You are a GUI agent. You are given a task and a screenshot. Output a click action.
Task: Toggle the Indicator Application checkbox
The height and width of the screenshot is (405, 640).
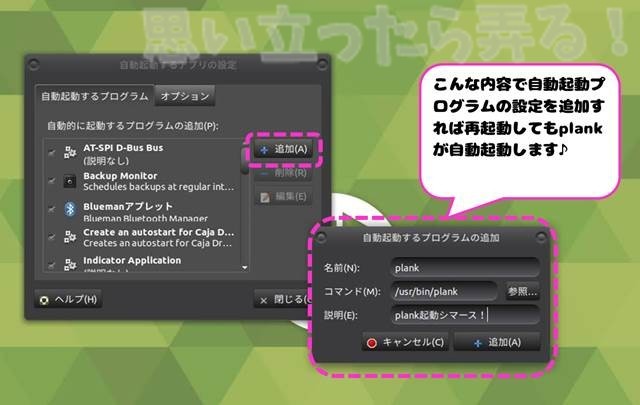(51, 264)
